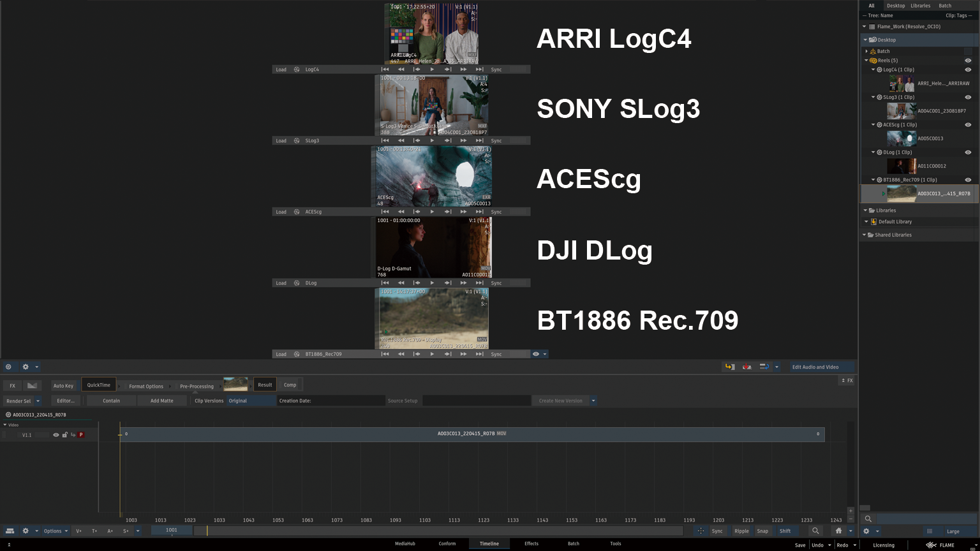Open the timeline Options dropdown
Viewport: 980px width, 551px height.
pyautogui.click(x=56, y=531)
